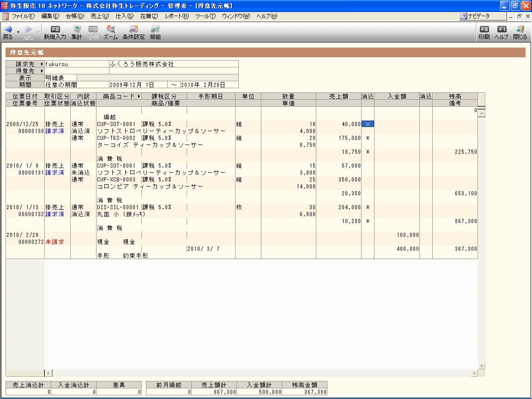Viewport: 532px width, 399px height.
Task: Click the 集計 calculator icon
Action: (x=77, y=29)
